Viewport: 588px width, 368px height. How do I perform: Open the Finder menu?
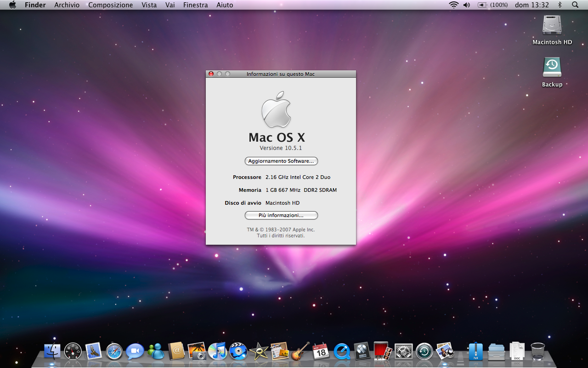point(35,5)
